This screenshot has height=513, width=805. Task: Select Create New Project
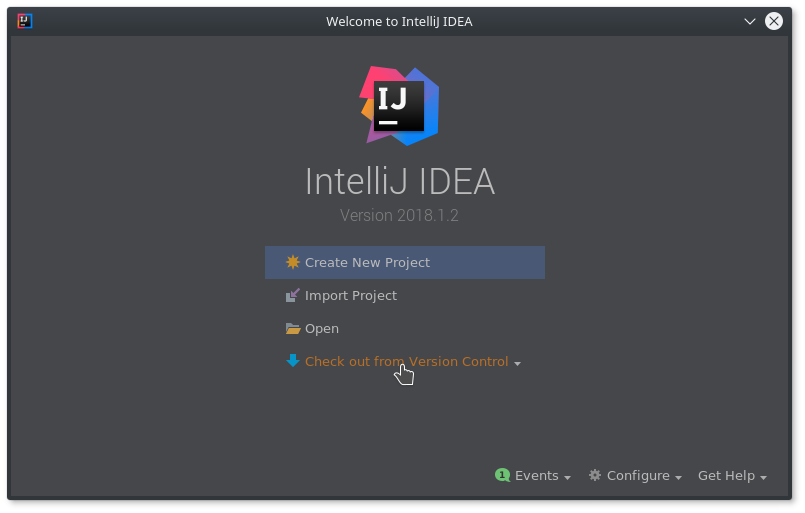(405, 262)
